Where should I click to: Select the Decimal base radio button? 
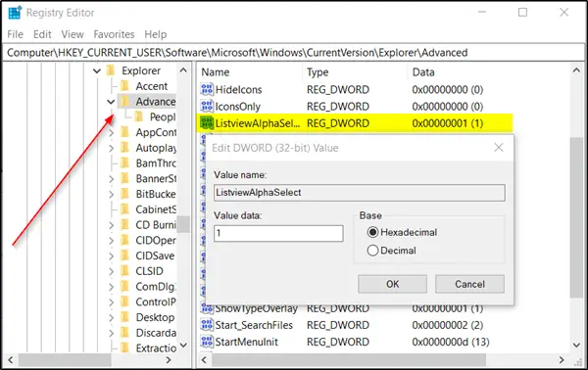[x=372, y=251]
